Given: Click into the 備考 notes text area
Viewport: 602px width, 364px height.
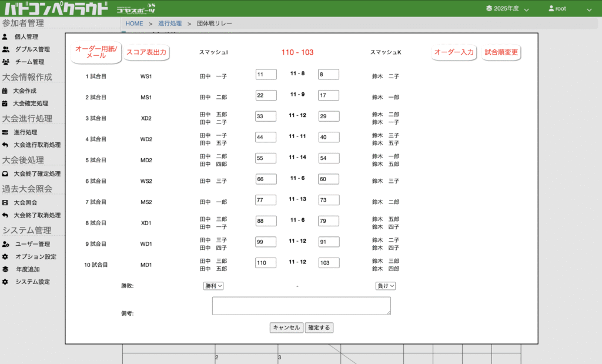Looking at the screenshot, I should point(301,306).
